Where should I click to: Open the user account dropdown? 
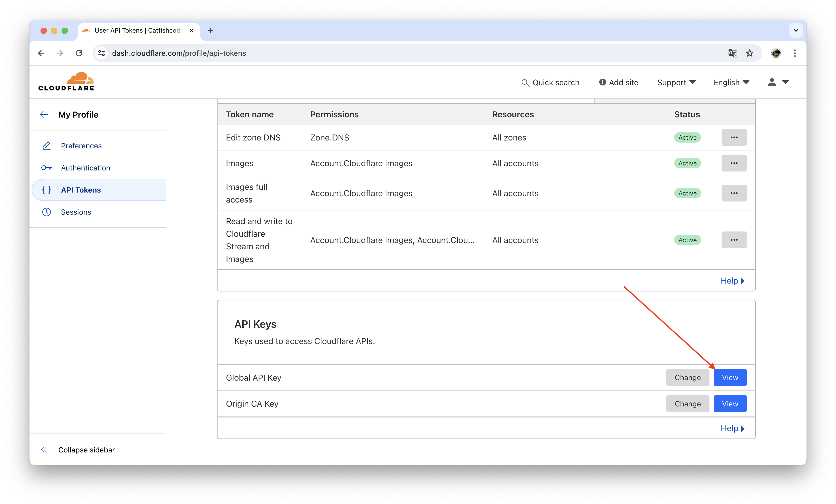point(778,82)
